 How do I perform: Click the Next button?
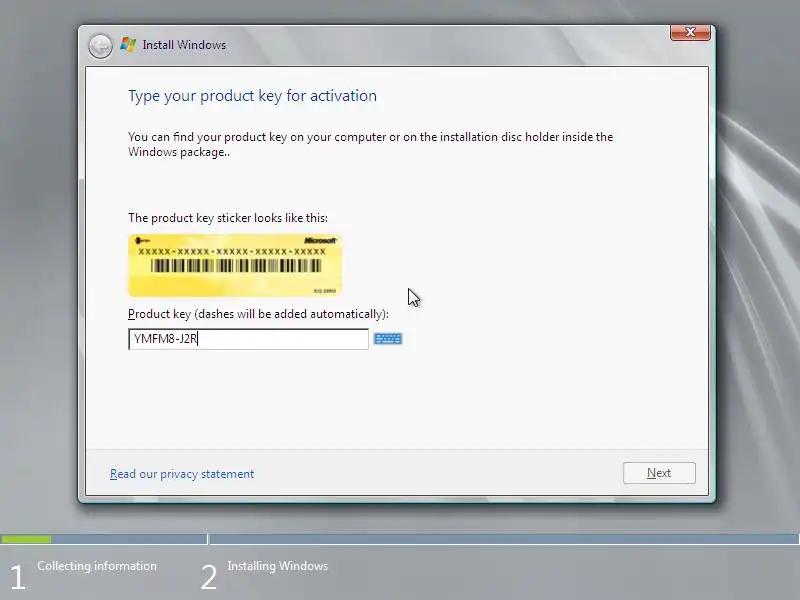click(659, 473)
